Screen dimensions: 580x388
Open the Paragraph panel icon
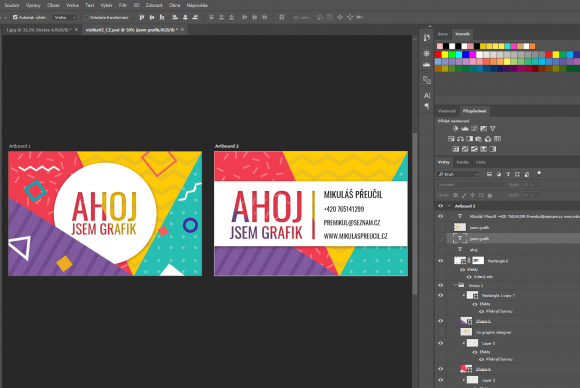click(426, 106)
